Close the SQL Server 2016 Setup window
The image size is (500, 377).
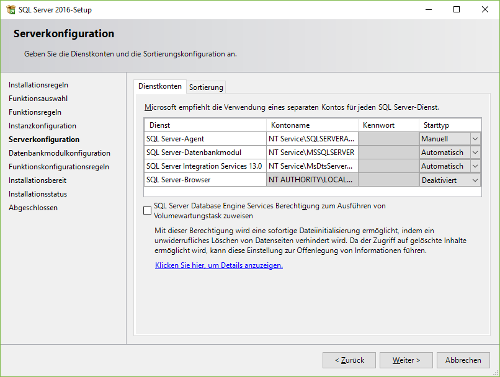(x=485, y=9)
